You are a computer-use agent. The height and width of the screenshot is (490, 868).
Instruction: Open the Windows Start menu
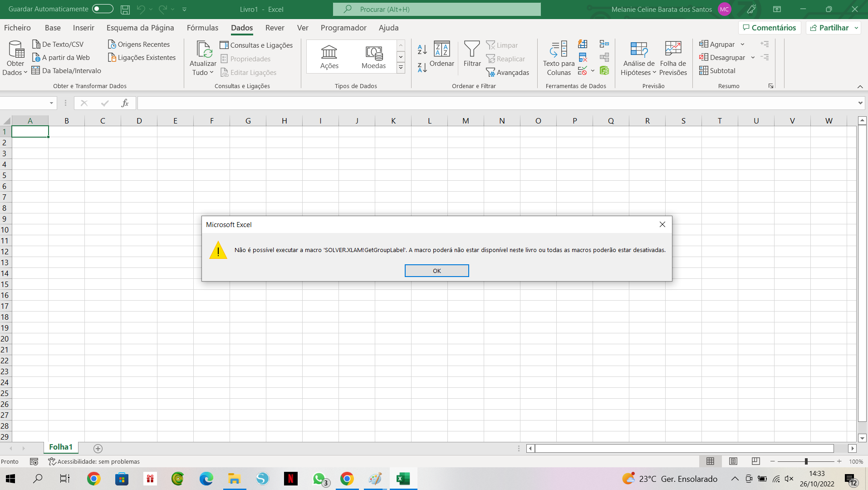click(10, 479)
